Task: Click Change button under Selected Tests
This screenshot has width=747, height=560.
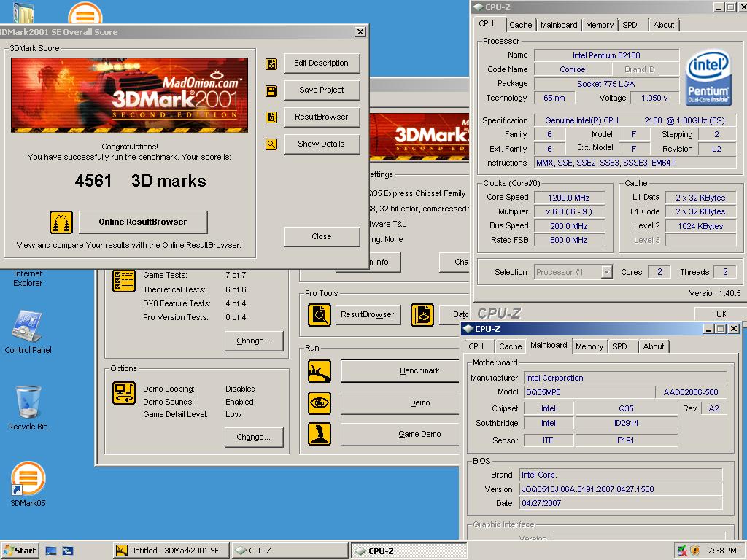Action: click(x=253, y=341)
